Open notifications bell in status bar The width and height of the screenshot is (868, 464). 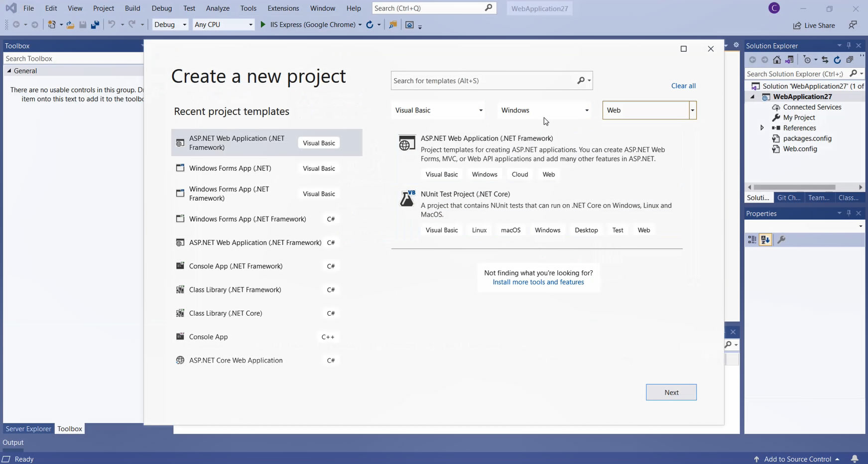855,459
